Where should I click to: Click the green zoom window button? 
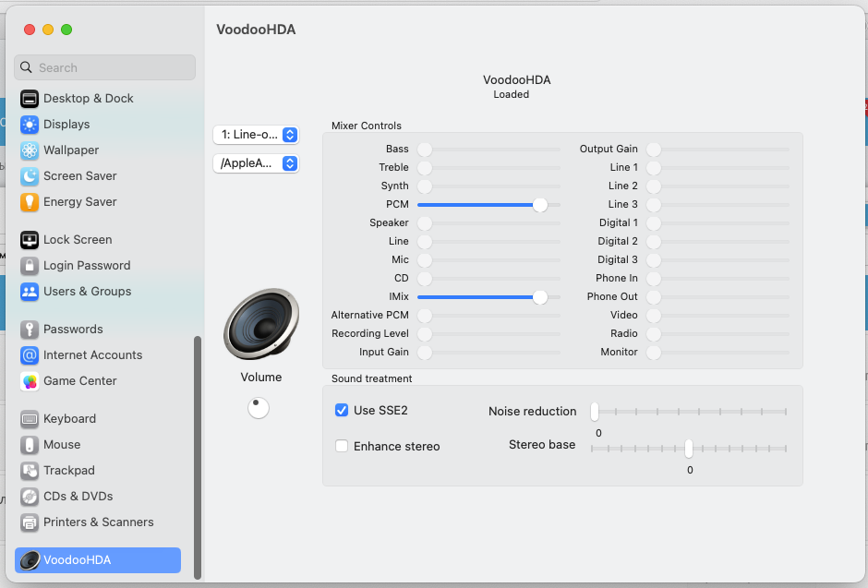[x=66, y=30]
